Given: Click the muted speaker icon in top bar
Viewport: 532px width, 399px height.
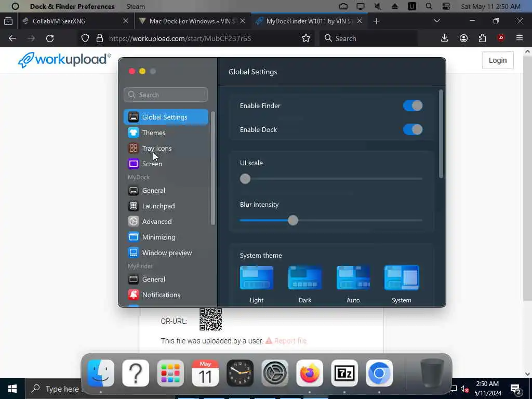Looking at the screenshot, I should (x=377, y=6).
